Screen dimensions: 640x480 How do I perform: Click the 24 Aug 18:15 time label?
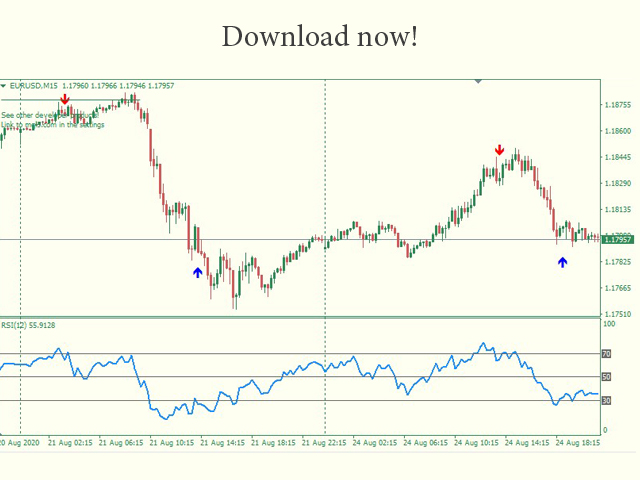point(578,443)
